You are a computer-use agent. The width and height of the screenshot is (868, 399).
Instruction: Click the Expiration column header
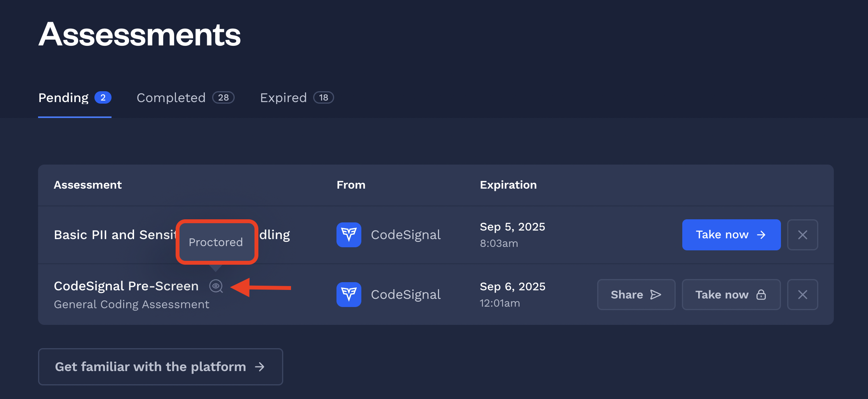click(508, 185)
